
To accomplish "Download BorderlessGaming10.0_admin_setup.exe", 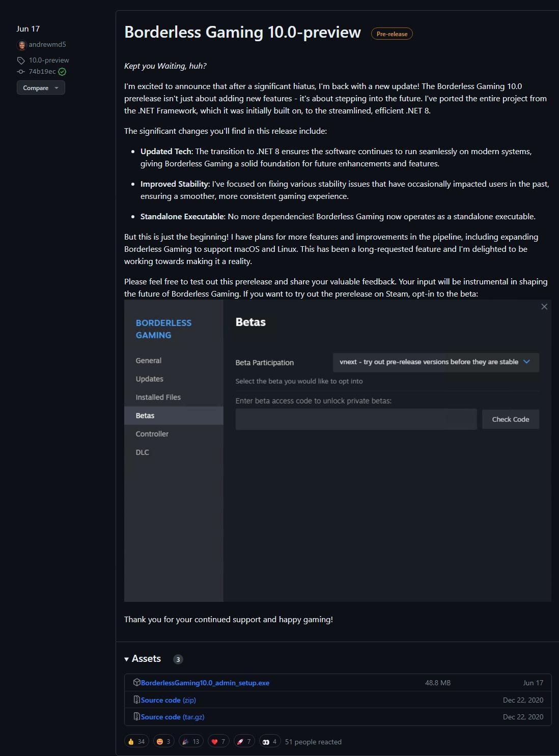I will 205,683.
